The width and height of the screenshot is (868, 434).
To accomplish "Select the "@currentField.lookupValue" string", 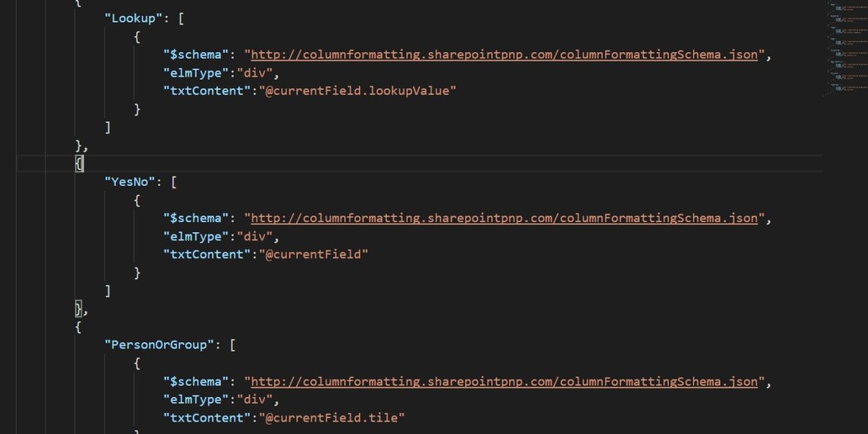I will 359,91.
